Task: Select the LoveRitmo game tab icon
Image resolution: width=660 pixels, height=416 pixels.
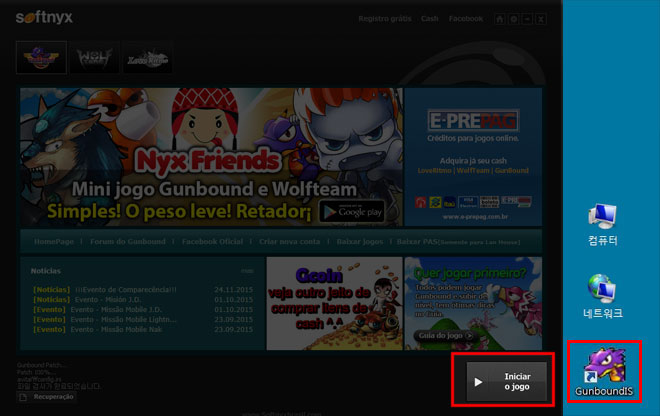Action: coord(148,58)
